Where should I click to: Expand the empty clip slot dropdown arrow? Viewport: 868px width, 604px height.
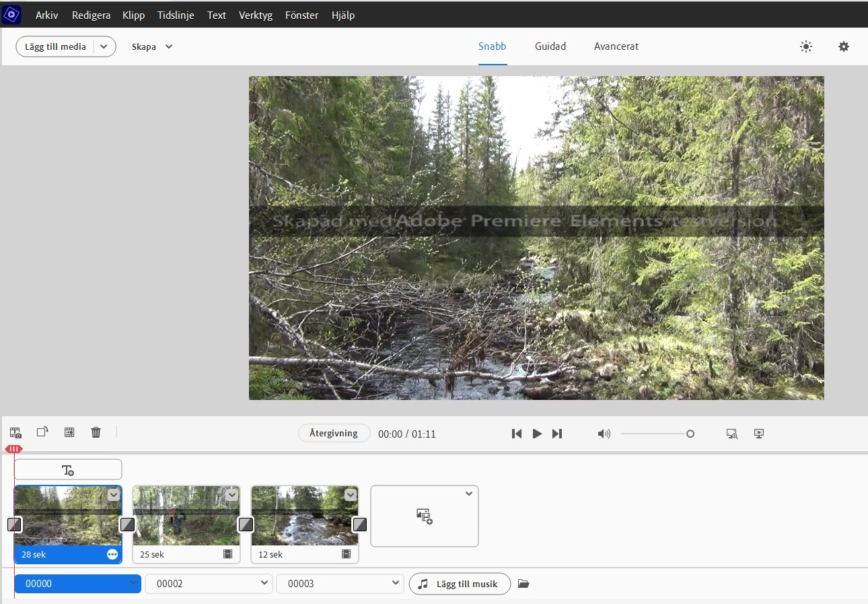(x=469, y=494)
